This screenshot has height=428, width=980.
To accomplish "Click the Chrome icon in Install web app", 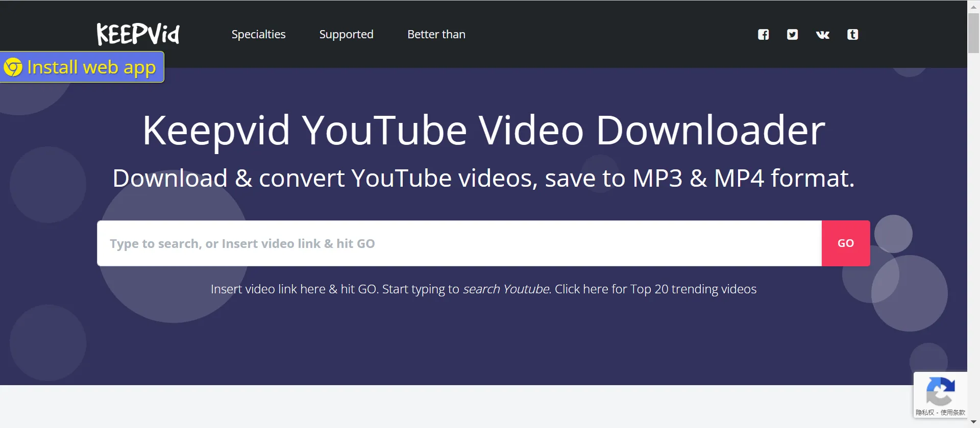I will [x=13, y=67].
